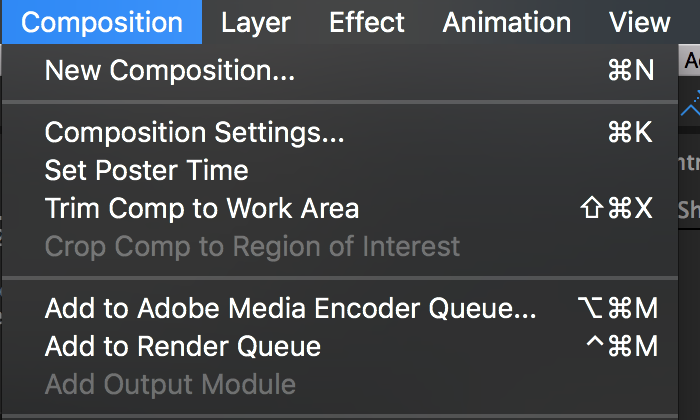Click Crop Comp to Region of Interest
The width and height of the screenshot is (700, 420).
[252, 246]
